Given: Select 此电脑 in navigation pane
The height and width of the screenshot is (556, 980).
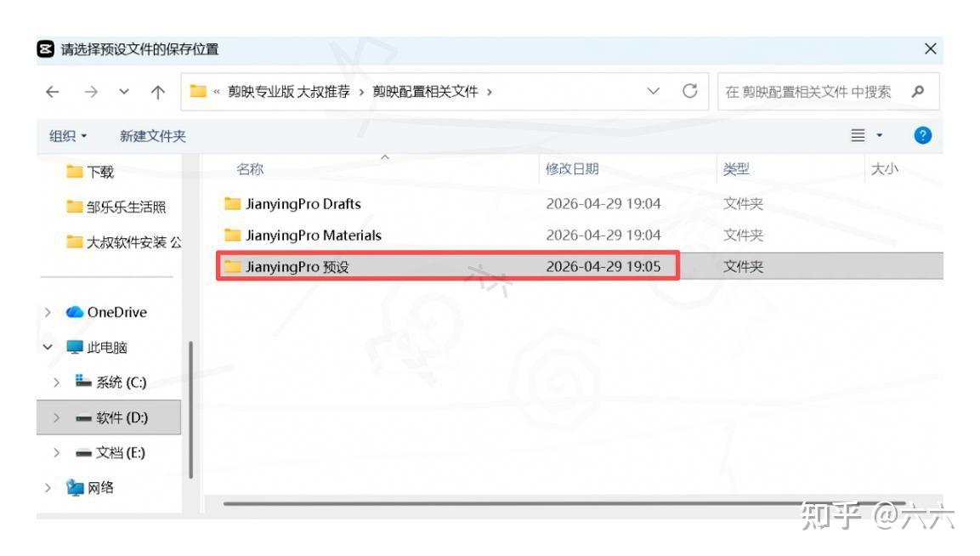Looking at the screenshot, I should [107, 347].
